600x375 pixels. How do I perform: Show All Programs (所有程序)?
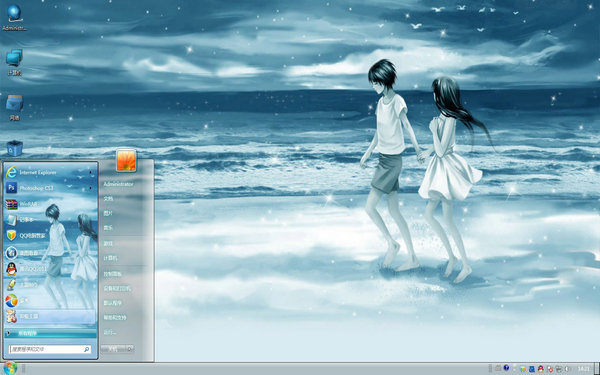pyautogui.click(x=50, y=333)
